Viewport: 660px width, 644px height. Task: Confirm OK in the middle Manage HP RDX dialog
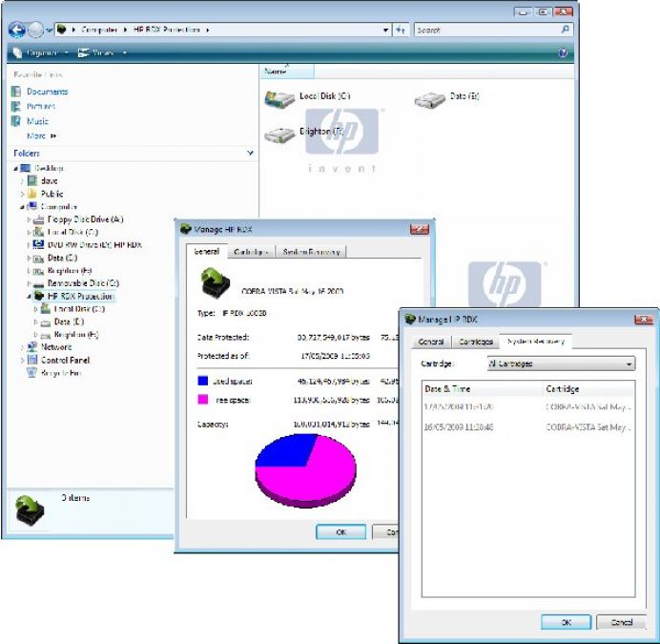[x=340, y=532]
